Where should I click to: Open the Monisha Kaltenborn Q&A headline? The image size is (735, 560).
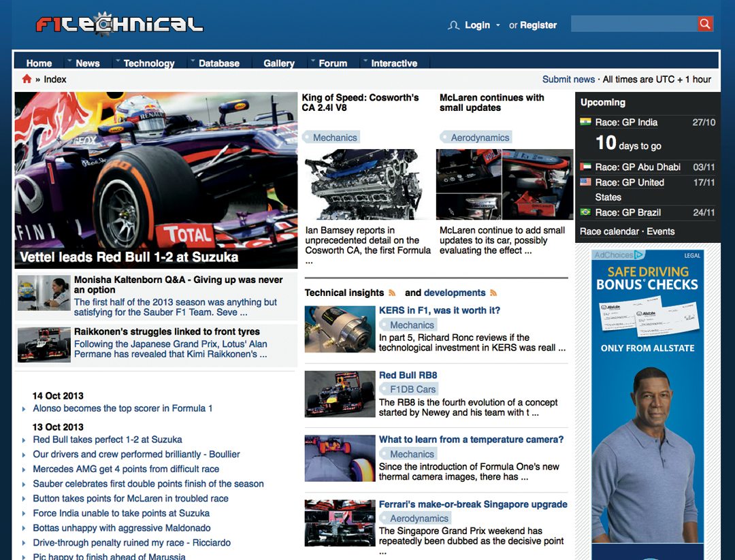(178, 284)
